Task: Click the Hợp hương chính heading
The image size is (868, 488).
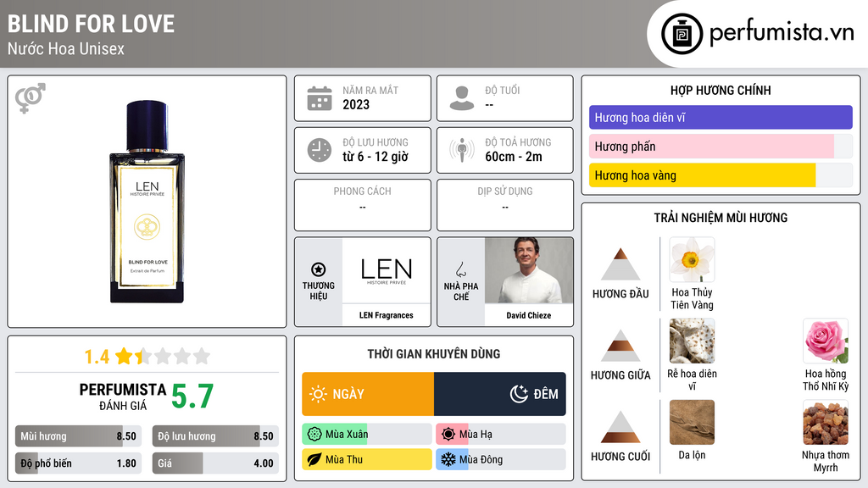Action: click(x=721, y=90)
